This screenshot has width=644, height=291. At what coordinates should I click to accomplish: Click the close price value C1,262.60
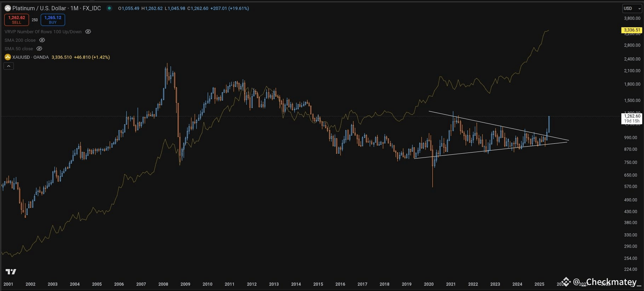pyautogui.click(x=198, y=8)
